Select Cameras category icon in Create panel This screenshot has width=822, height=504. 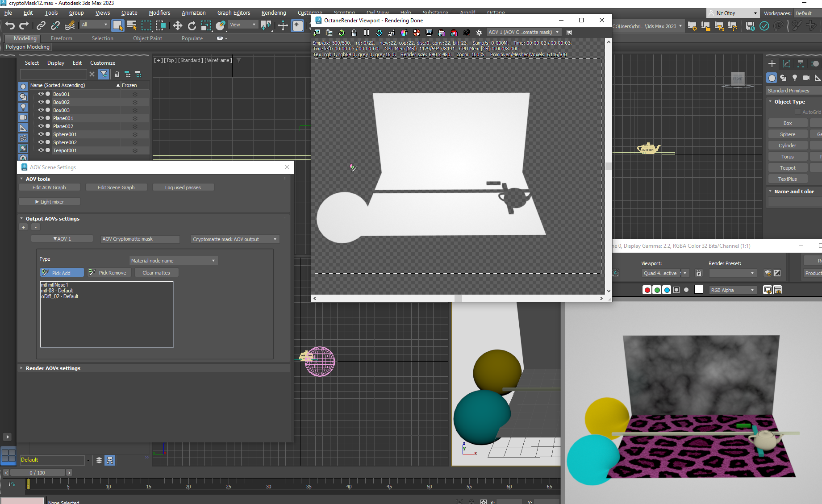point(806,78)
